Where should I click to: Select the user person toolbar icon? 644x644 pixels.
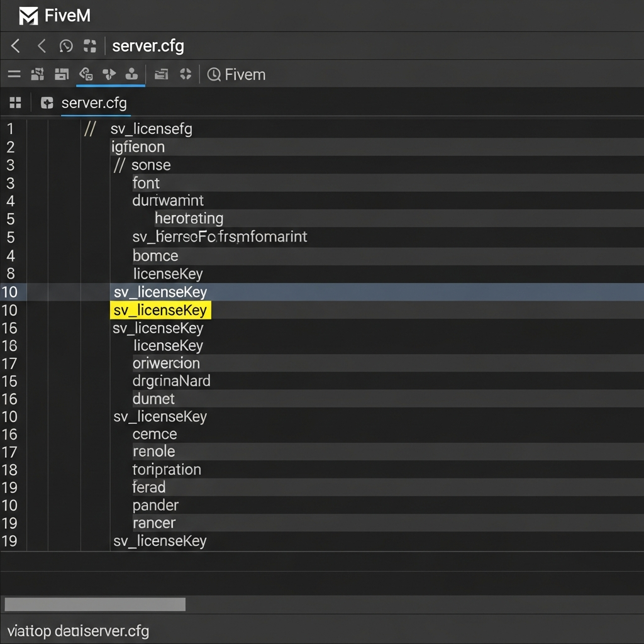click(x=131, y=74)
